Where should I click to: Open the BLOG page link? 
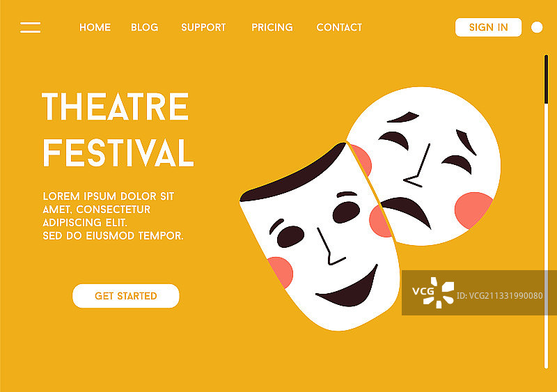(x=145, y=27)
